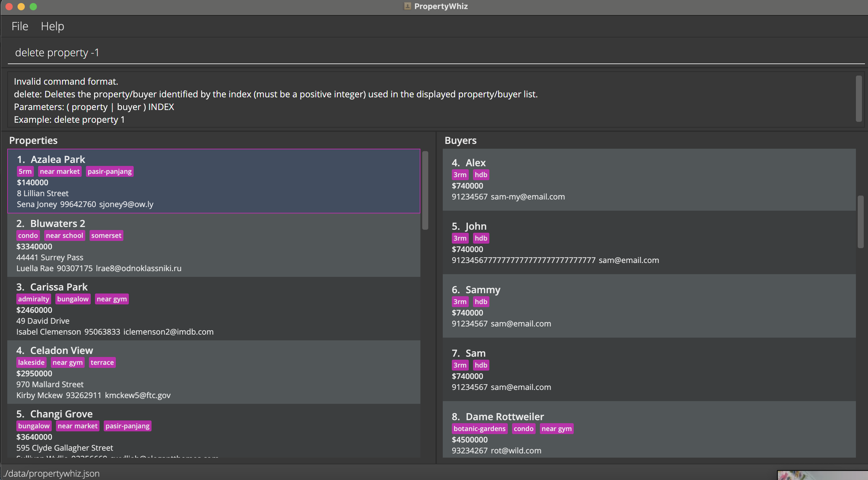Click the command input field
The image size is (868, 480).
pos(435,53)
